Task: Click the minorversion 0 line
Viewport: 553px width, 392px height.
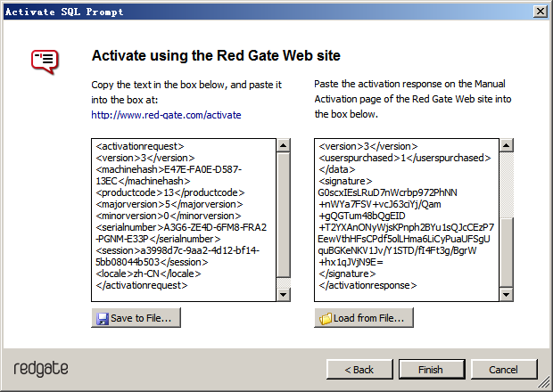Action: (x=169, y=216)
